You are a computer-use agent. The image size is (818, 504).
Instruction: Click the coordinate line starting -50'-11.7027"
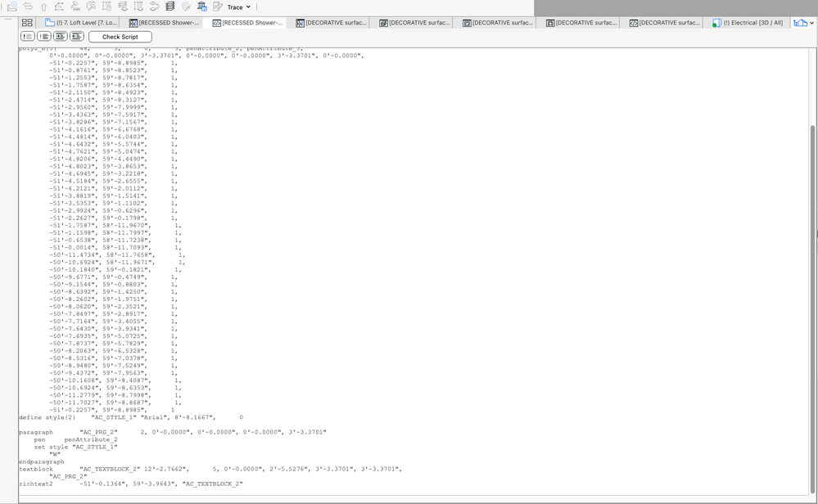(115, 403)
